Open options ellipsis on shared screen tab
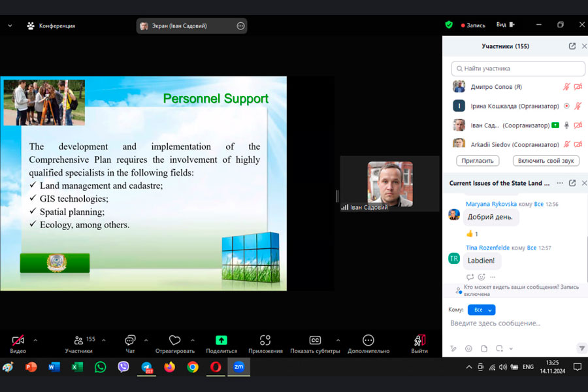The width and height of the screenshot is (588, 392). pyautogui.click(x=240, y=26)
